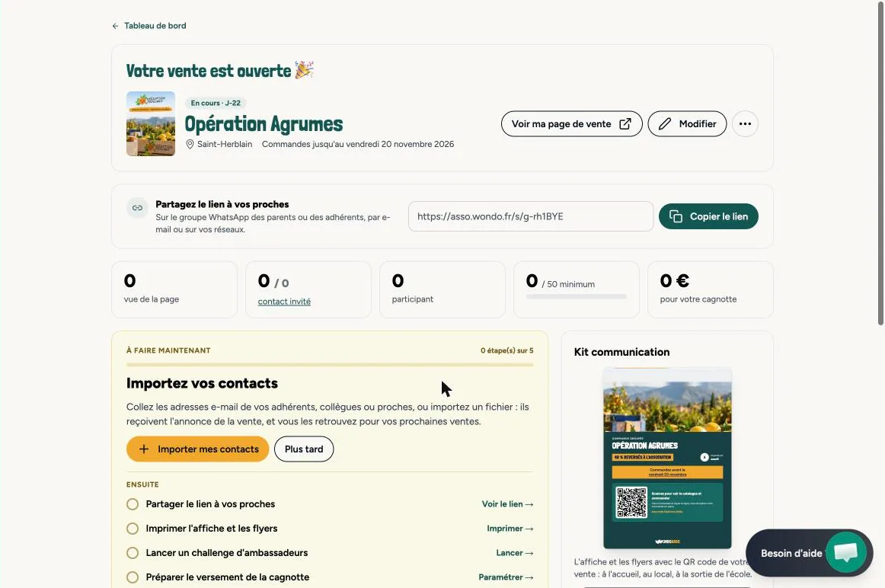
Task: Click the Paramétrer link
Action: pyautogui.click(x=506, y=577)
